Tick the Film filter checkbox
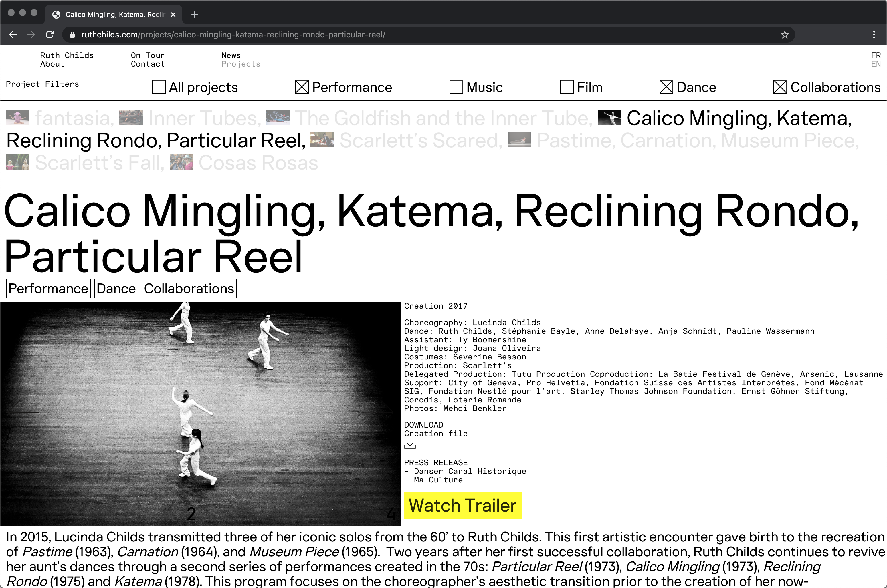887x588 pixels. point(566,87)
